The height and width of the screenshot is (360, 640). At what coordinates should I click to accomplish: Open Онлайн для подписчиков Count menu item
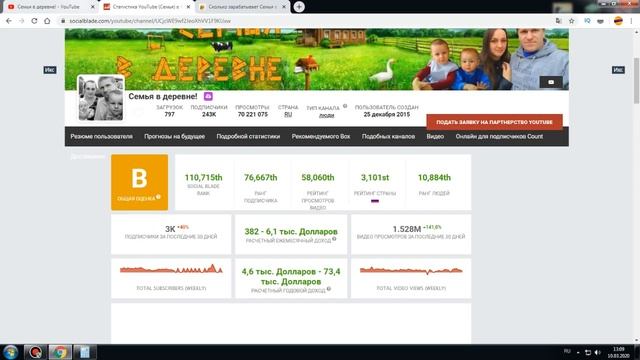pos(499,136)
